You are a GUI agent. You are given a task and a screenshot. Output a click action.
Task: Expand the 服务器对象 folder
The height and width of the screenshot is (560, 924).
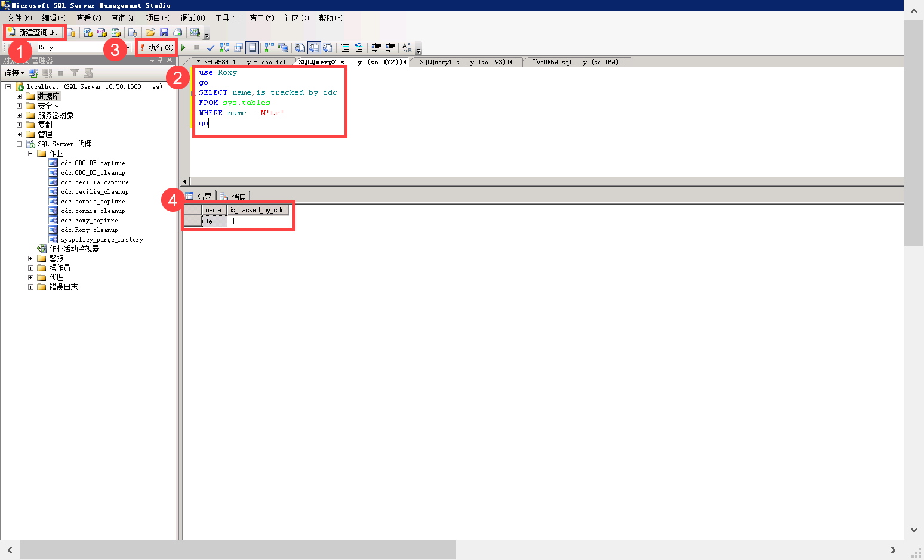point(19,115)
